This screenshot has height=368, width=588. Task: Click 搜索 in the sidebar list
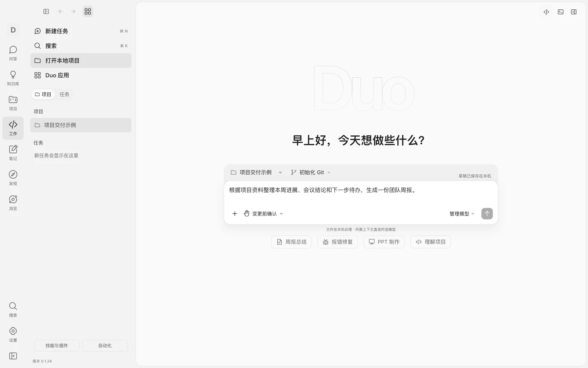81,46
